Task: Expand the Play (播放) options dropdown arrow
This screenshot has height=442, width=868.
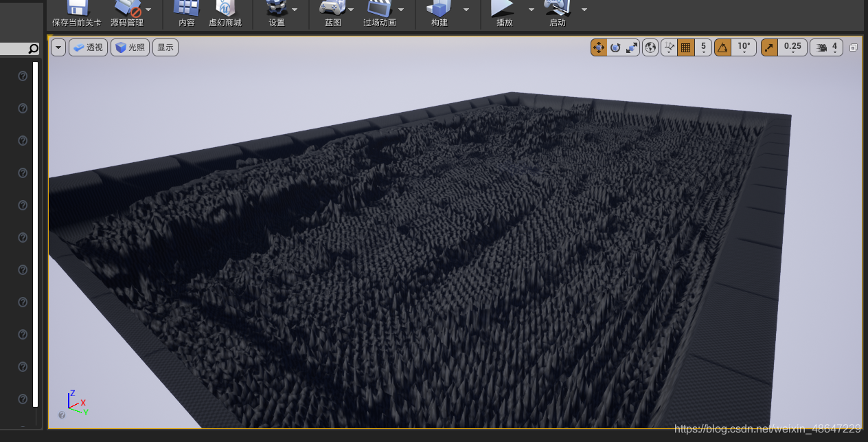Action: 531,10
